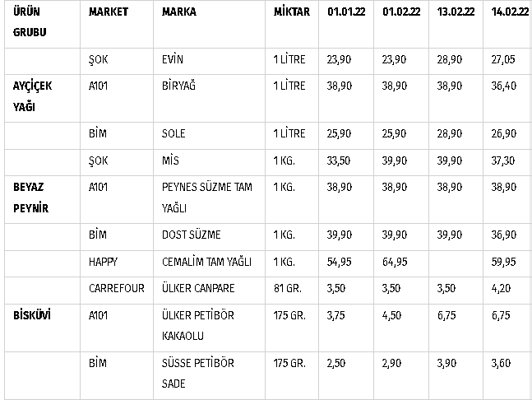Click the SÜSSE PETİBÖR SADE brand cell
Screen dimensions: 532x400
pyautogui.click(x=197, y=373)
